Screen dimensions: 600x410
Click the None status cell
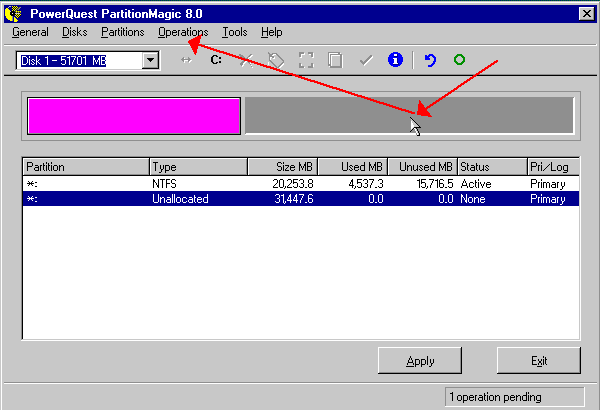[x=473, y=199]
